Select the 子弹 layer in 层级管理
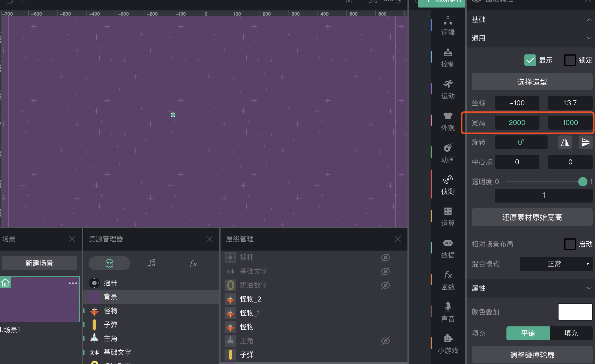This screenshot has height=364, width=595. (x=314, y=355)
